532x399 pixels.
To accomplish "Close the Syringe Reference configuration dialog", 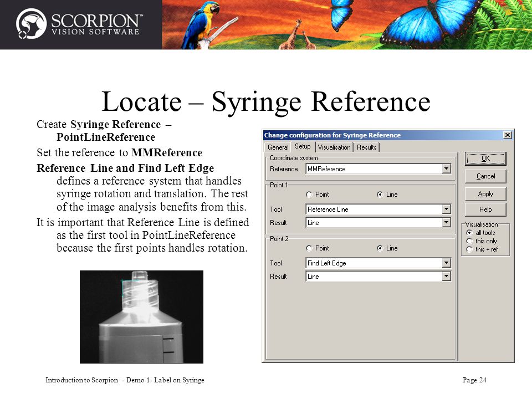I will click(507, 135).
